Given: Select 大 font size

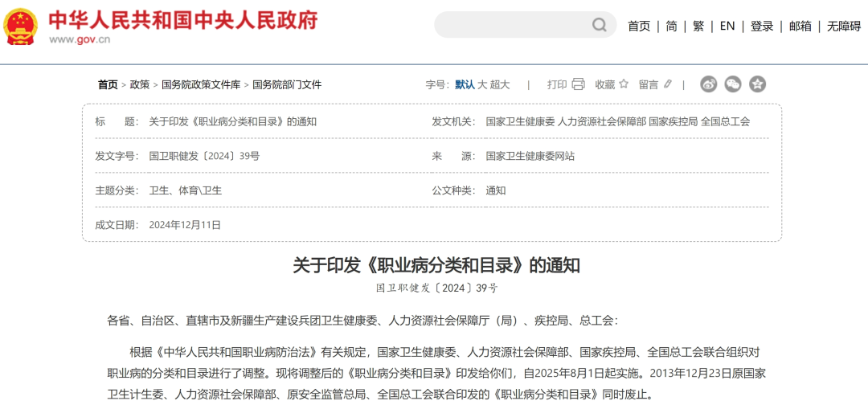Looking at the screenshot, I should click(x=482, y=84).
